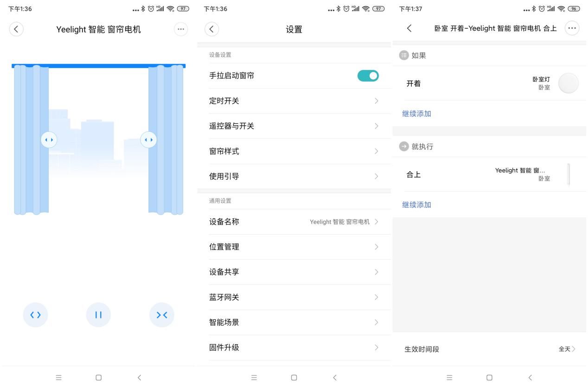Tap recent apps icon in left screen navbar

point(59,378)
